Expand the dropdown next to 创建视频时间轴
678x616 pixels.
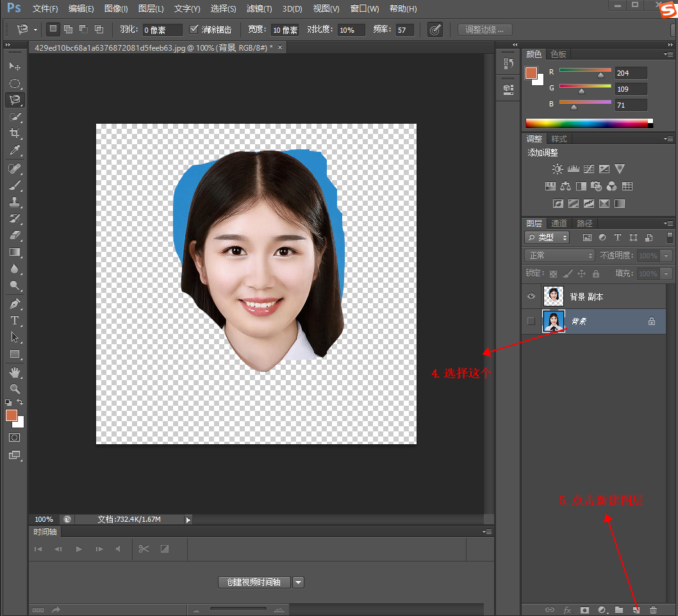pyautogui.click(x=298, y=582)
